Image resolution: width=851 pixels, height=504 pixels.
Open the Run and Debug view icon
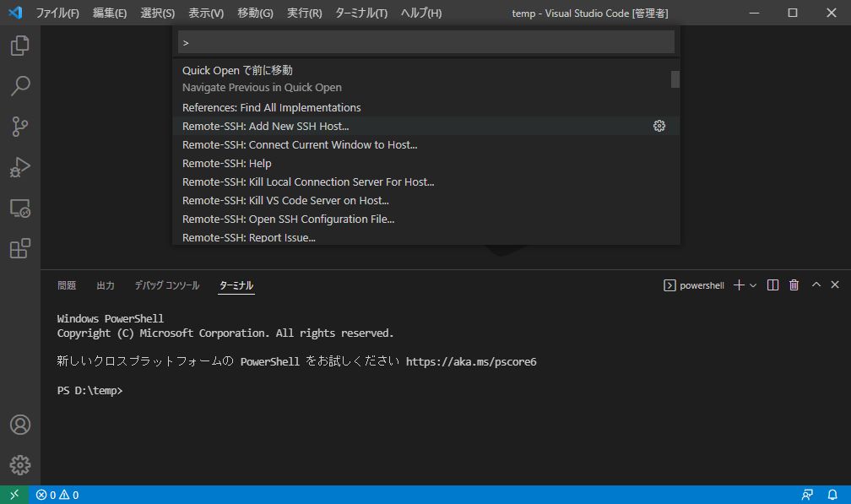click(x=19, y=167)
